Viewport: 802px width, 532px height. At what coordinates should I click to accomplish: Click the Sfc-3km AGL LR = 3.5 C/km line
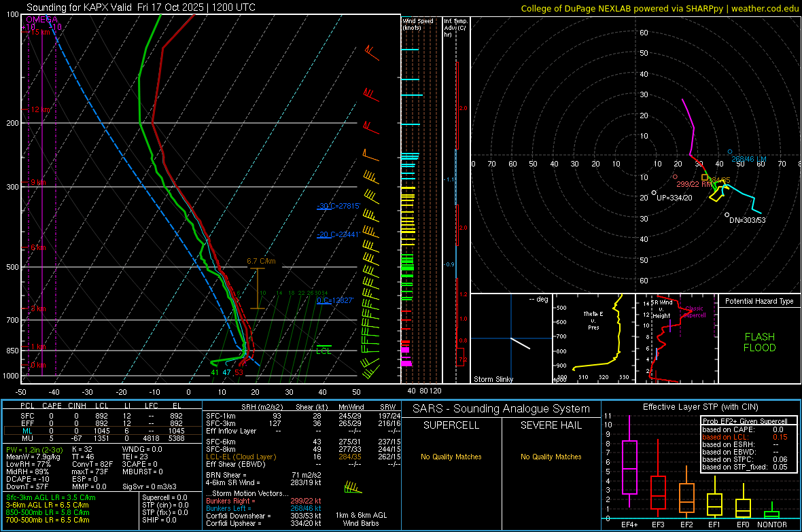click(51, 497)
